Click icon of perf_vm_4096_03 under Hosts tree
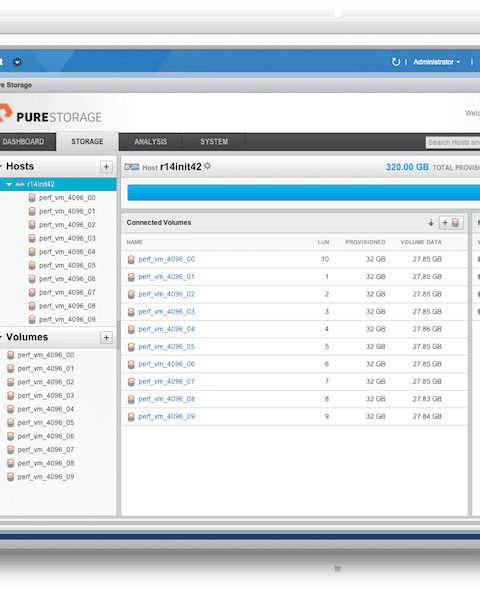This screenshot has height=593, width=480. pos(32,239)
